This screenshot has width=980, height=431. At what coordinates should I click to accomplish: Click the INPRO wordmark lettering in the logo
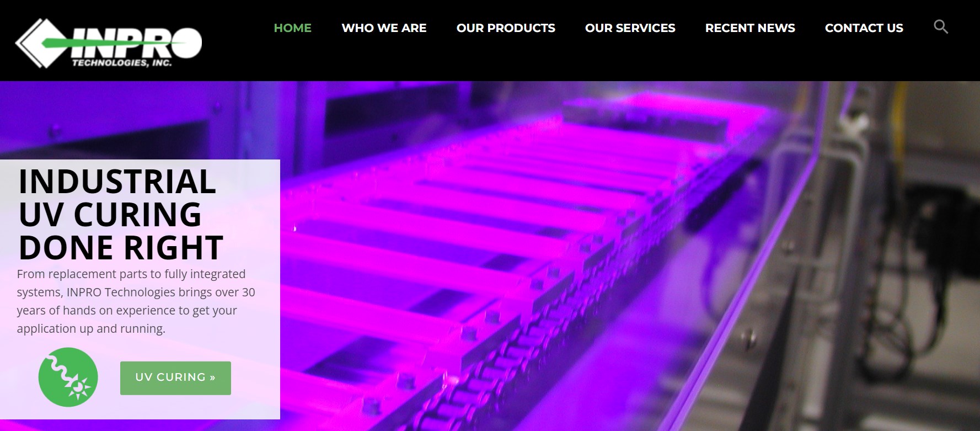(137, 43)
